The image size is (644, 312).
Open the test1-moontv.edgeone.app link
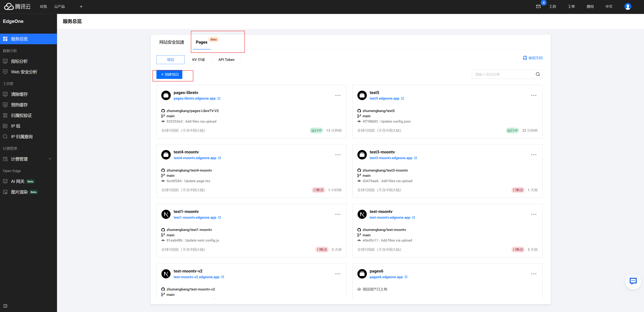click(195, 217)
